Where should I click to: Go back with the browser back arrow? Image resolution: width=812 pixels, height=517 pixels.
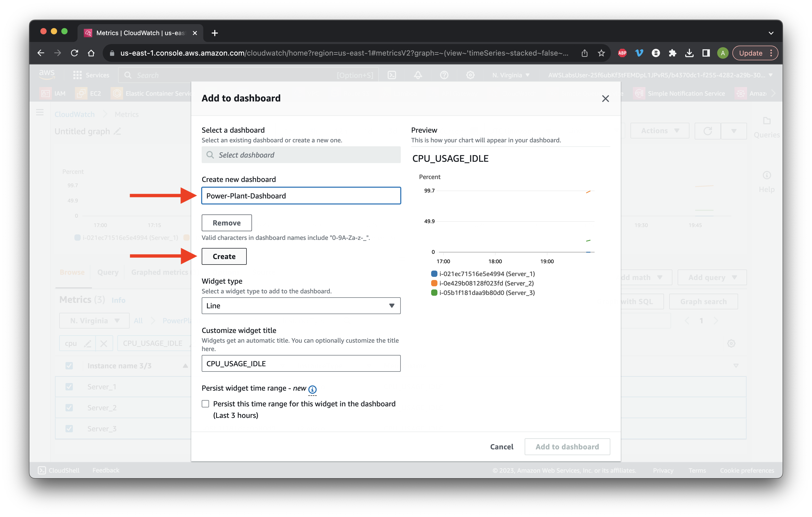41,53
